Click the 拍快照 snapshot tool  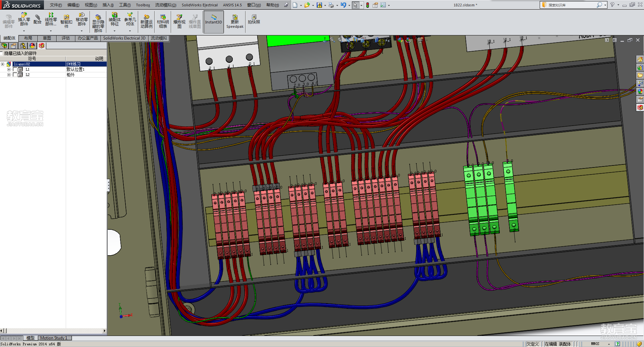tap(254, 19)
